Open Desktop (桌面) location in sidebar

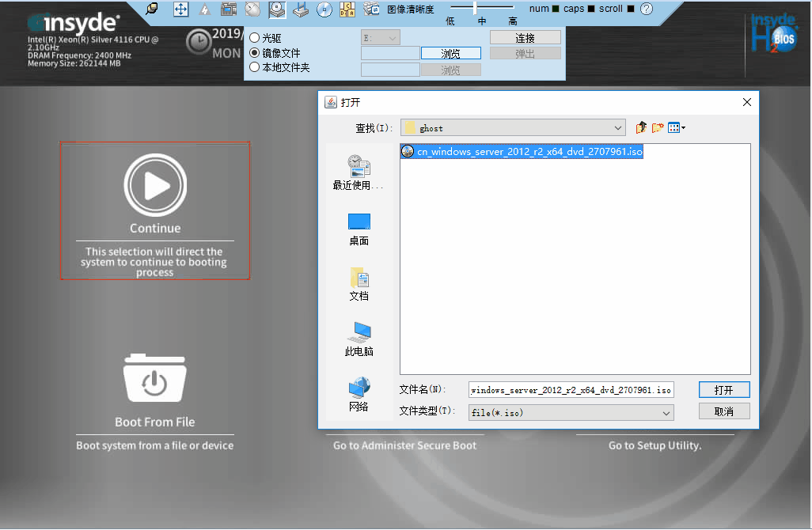359,229
